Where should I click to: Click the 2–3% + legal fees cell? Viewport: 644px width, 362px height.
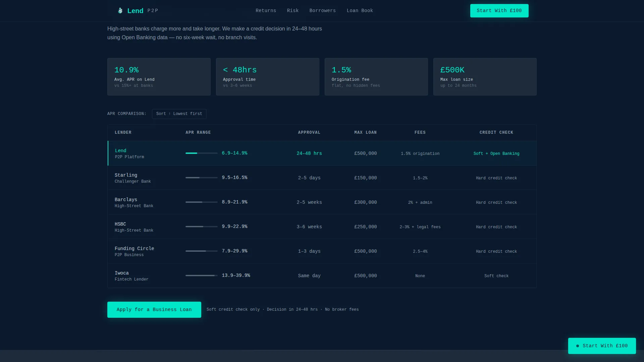420,227
